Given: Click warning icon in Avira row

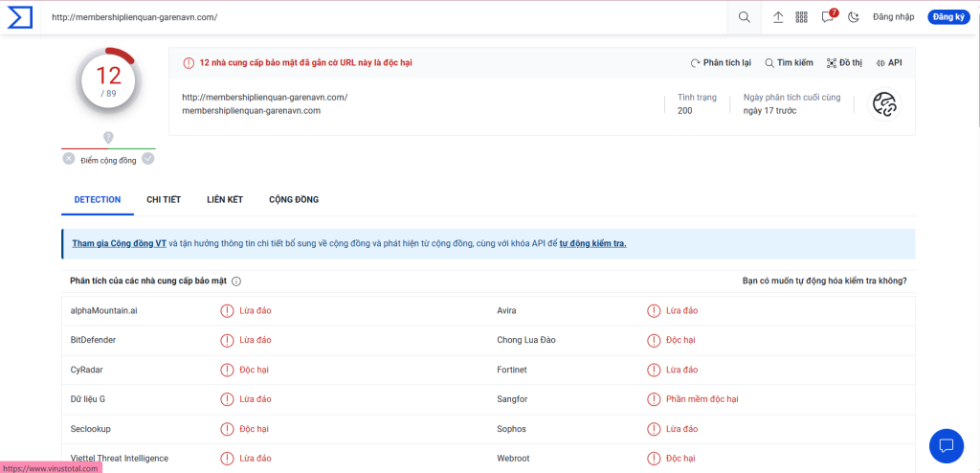Looking at the screenshot, I should click(x=653, y=310).
